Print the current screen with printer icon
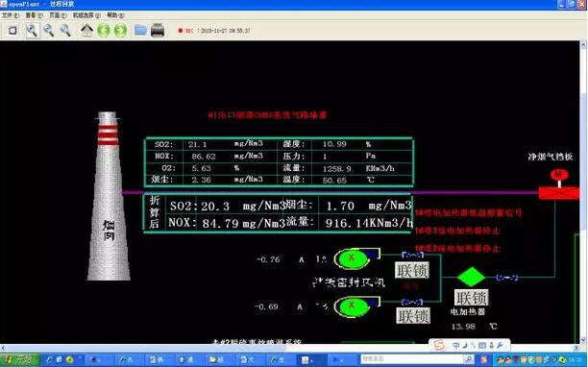 point(158,31)
